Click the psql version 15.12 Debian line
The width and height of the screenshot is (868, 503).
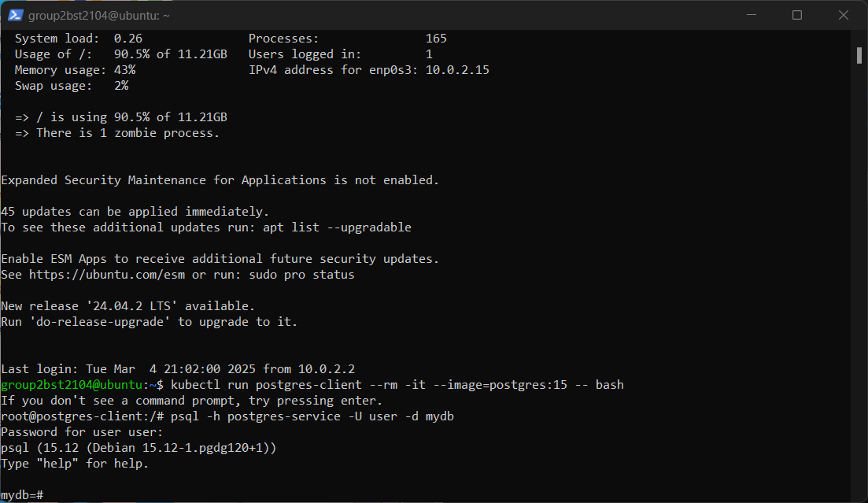click(139, 448)
